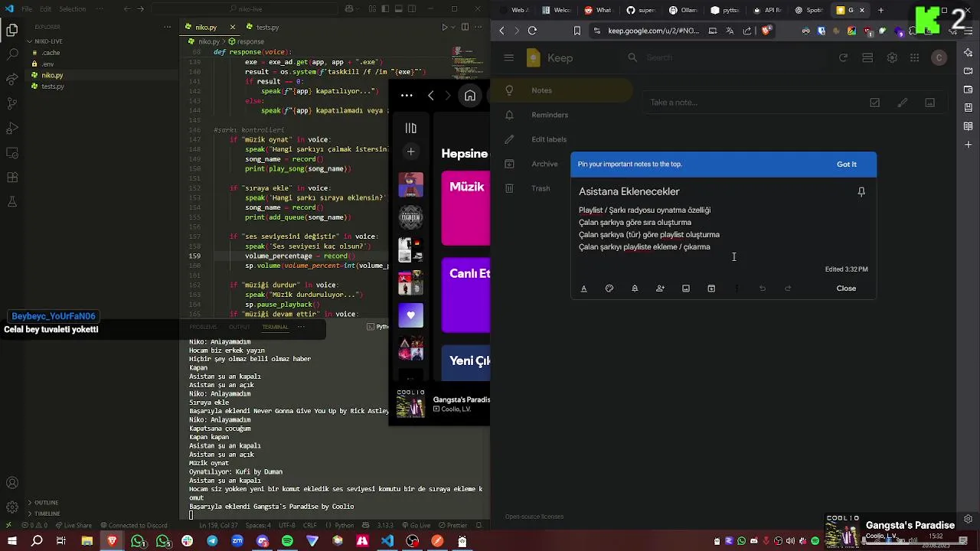Close the open Keep note

point(846,289)
